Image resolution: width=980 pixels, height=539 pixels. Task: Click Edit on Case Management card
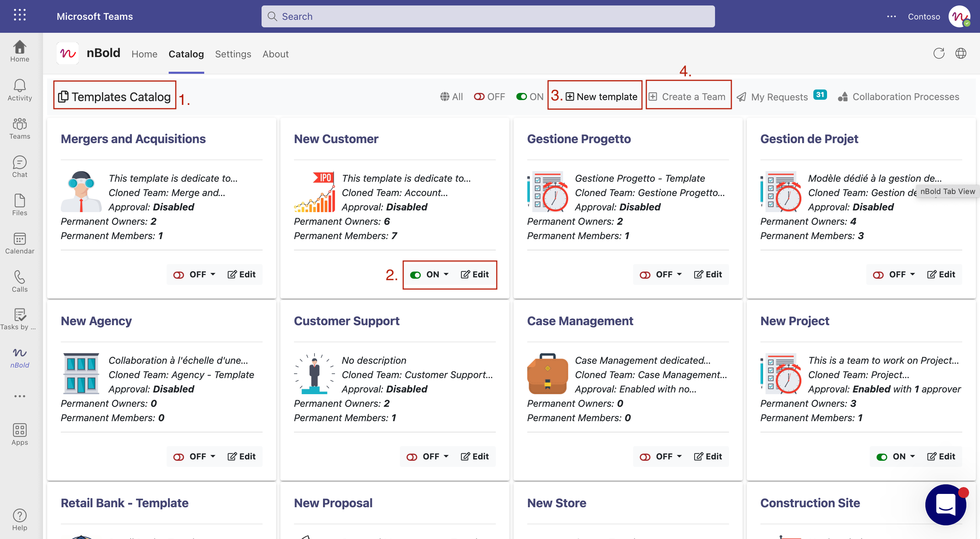click(708, 456)
